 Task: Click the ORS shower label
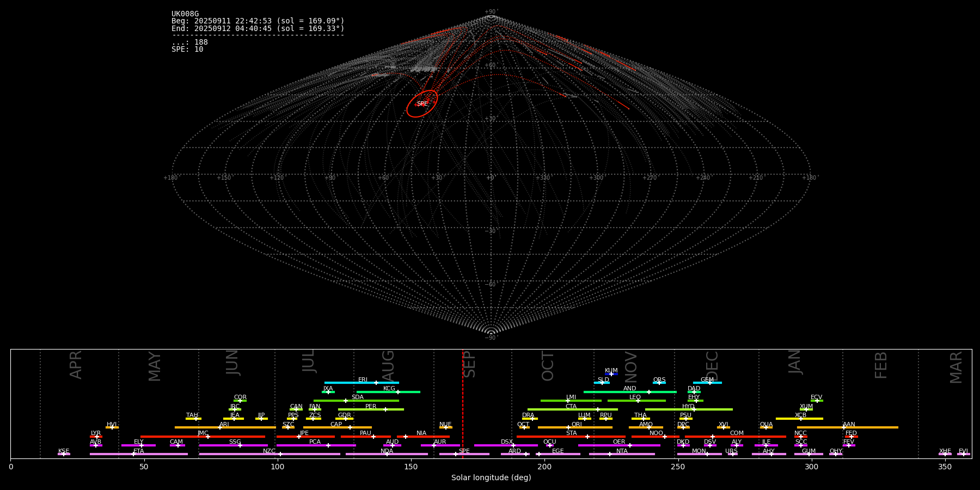pyautogui.click(x=659, y=379)
